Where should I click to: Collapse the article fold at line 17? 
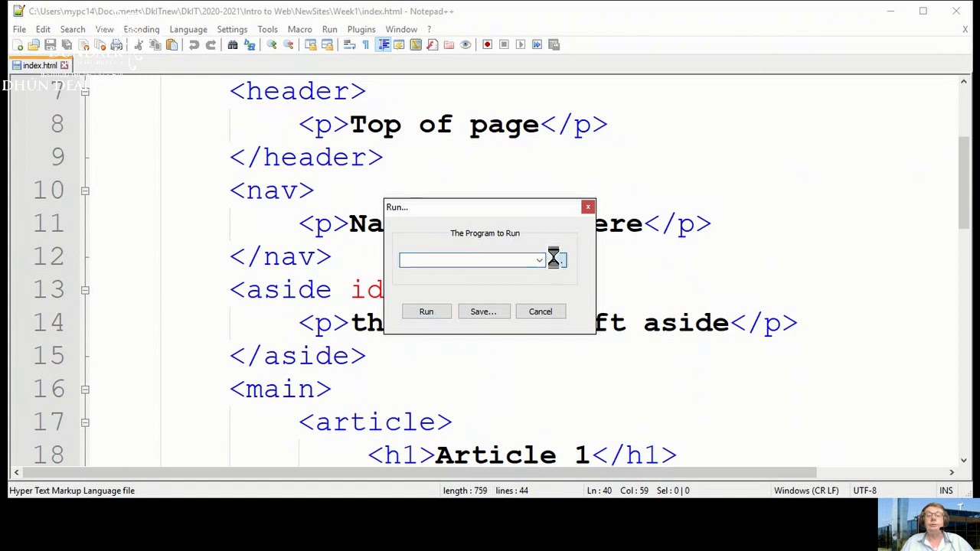pos(85,422)
